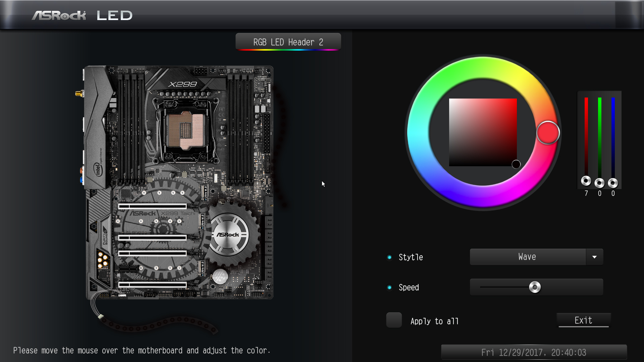Viewport: 644px width, 362px height.
Task: Click the red value 7 label
Action: click(x=586, y=193)
